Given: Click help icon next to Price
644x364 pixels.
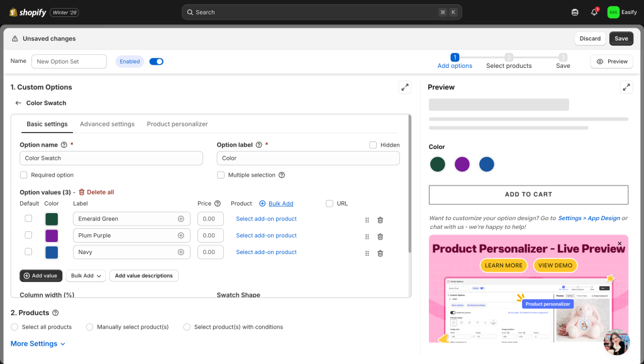Looking at the screenshot, I should (218, 204).
